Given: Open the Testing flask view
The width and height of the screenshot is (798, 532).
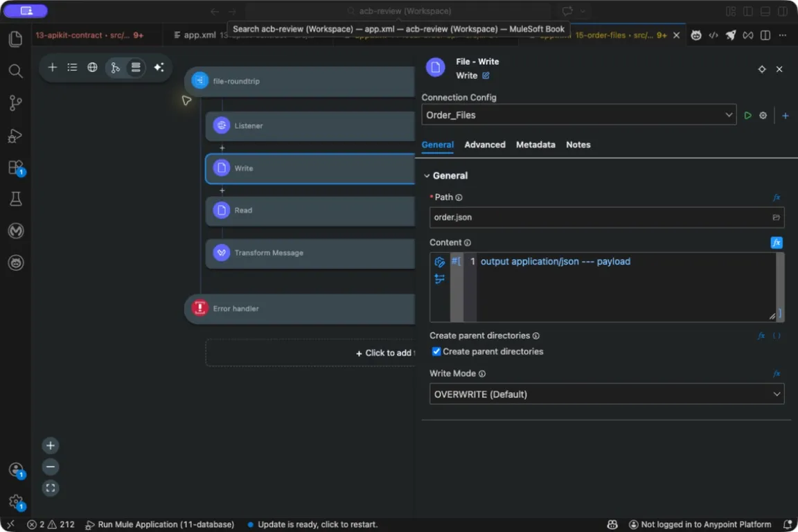Looking at the screenshot, I should (16, 199).
